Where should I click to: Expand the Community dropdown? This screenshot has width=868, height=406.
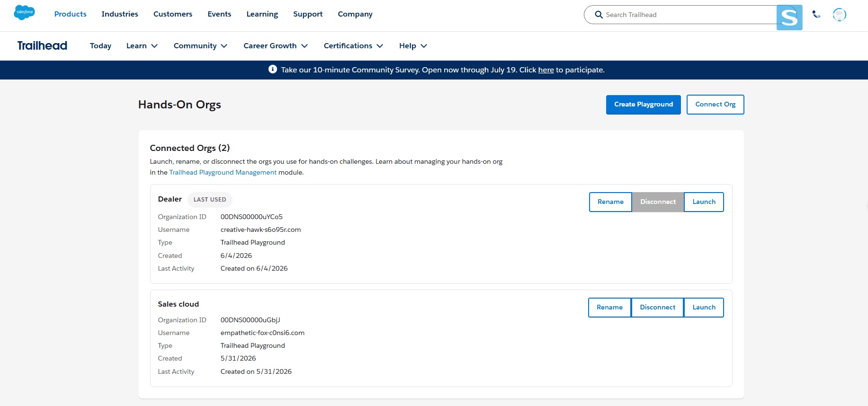click(200, 46)
